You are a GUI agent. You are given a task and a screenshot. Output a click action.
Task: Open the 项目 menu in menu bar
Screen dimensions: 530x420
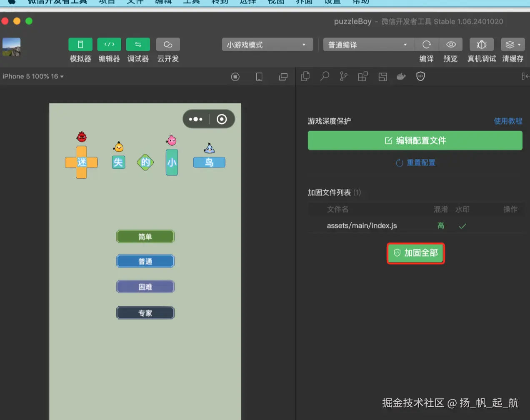107,2
